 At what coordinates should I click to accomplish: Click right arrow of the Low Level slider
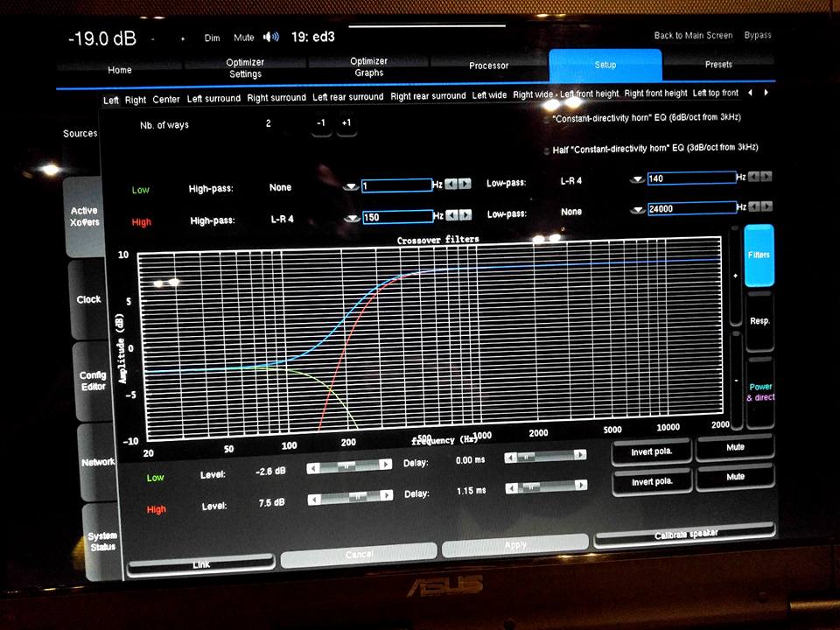(x=385, y=465)
